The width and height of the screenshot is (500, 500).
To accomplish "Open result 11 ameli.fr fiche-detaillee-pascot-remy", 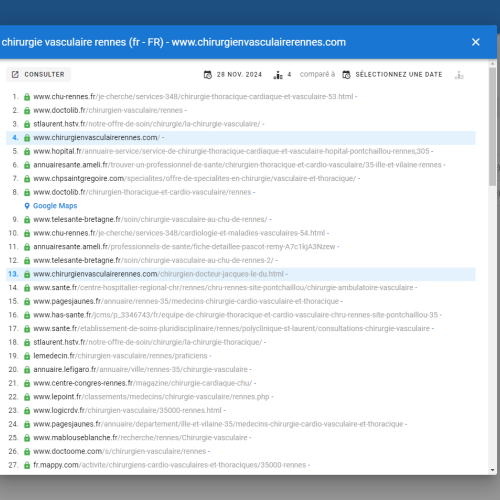I will click(x=184, y=247).
